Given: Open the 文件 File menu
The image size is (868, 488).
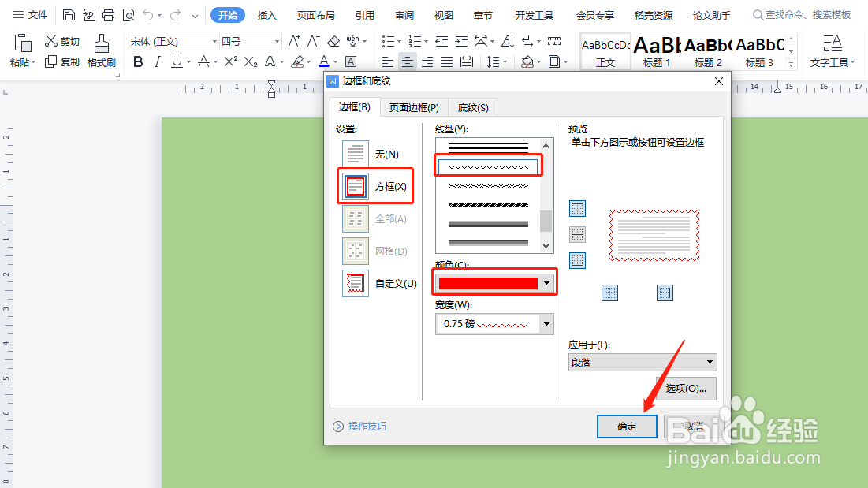Looking at the screenshot, I should [31, 15].
